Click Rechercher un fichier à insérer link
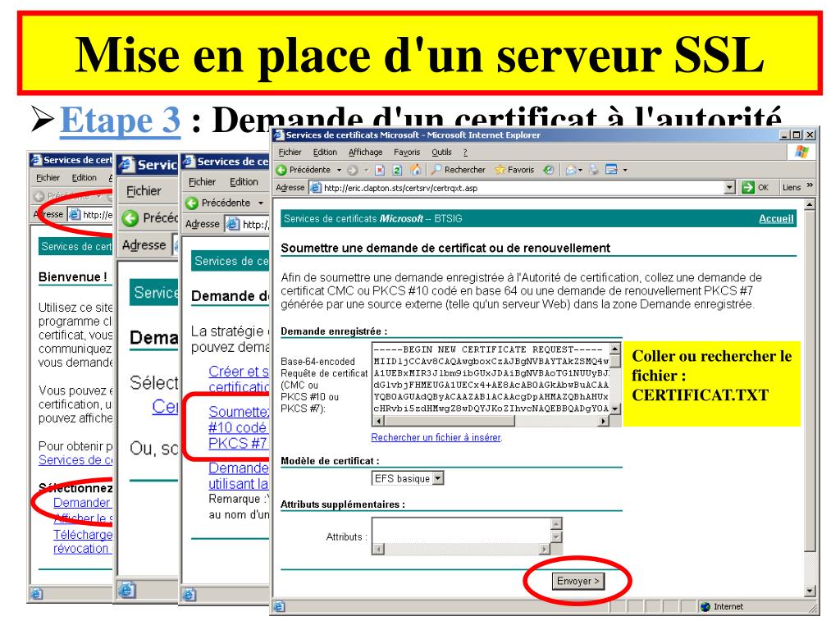Viewport: 840px width, 630px height. pos(436,437)
